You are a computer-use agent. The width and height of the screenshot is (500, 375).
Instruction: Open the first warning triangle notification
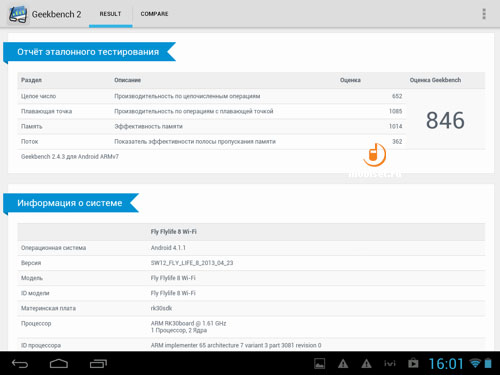click(343, 364)
